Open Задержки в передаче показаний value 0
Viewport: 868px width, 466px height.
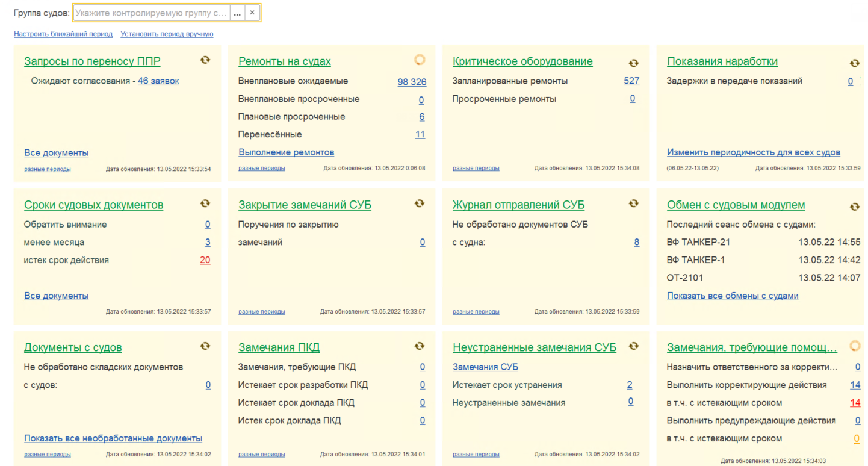tap(851, 82)
